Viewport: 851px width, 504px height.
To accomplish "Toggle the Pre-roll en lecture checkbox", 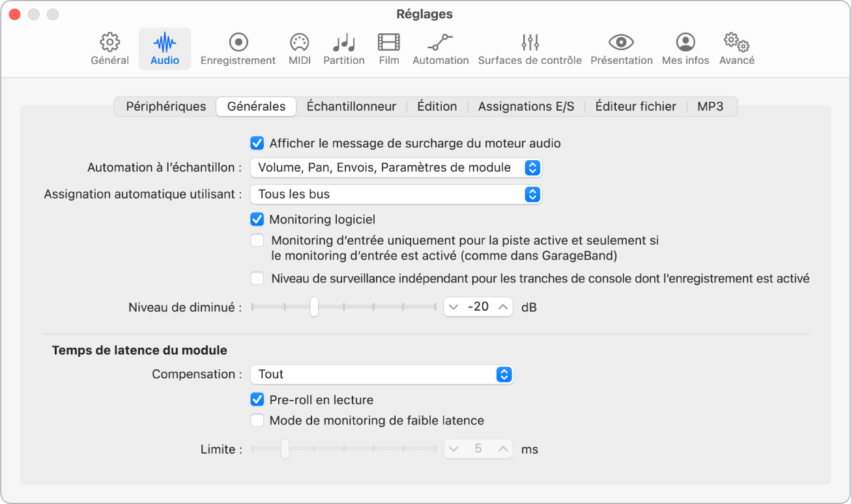I will [257, 400].
